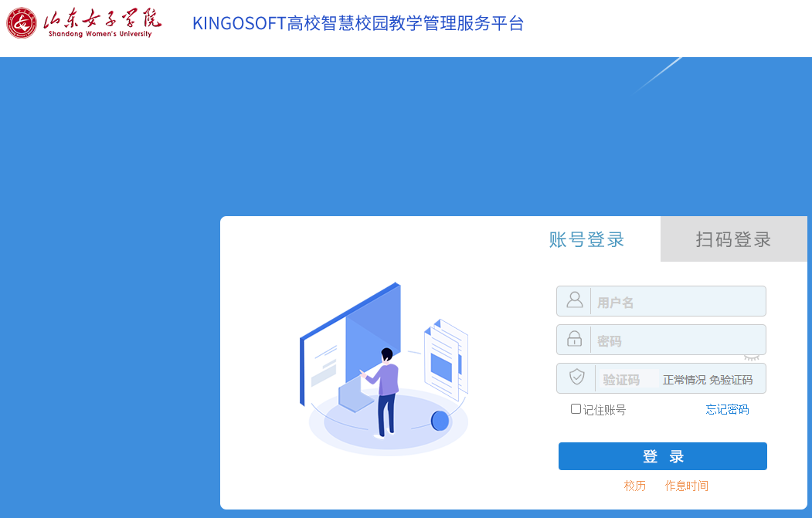Click the isometric person illustration
The width and height of the screenshot is (812, 518).
(x=383, y=392)
